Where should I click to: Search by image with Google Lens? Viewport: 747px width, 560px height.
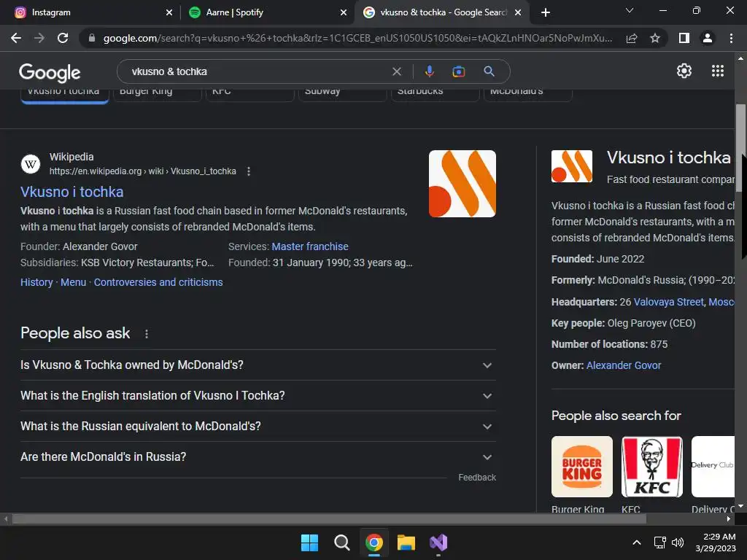tap(459, 71)
